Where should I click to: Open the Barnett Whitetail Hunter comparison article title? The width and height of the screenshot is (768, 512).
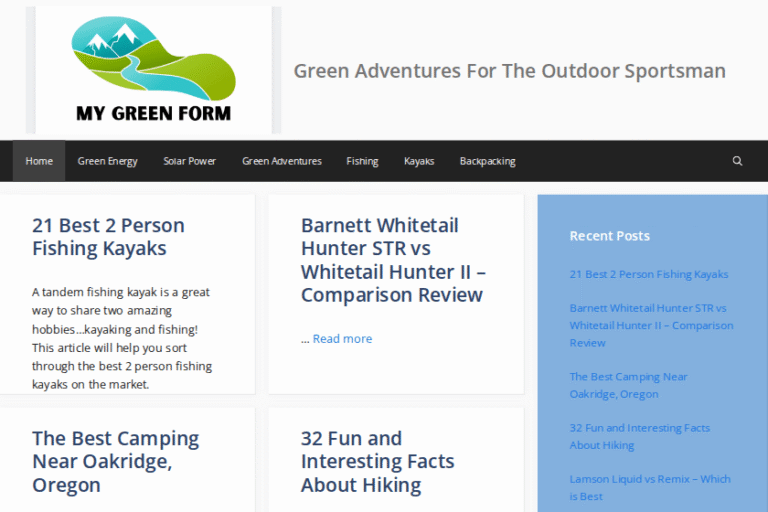click(391, 260)
